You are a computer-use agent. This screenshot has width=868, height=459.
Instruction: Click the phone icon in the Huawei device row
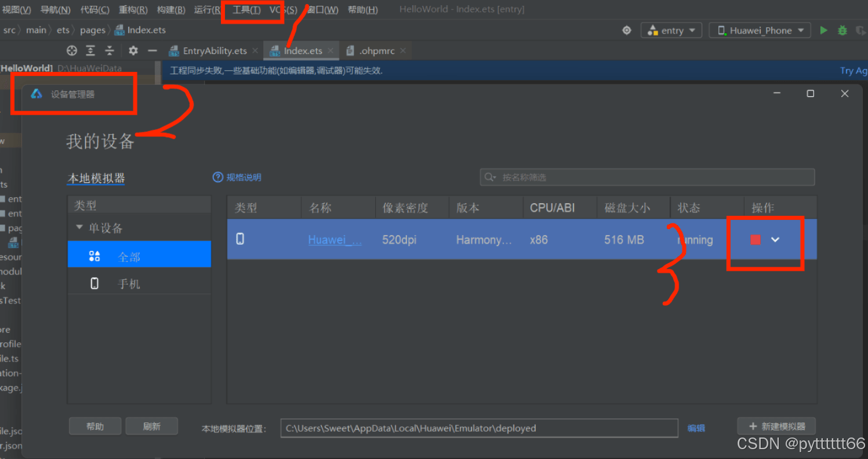click(x=240, y=239)
